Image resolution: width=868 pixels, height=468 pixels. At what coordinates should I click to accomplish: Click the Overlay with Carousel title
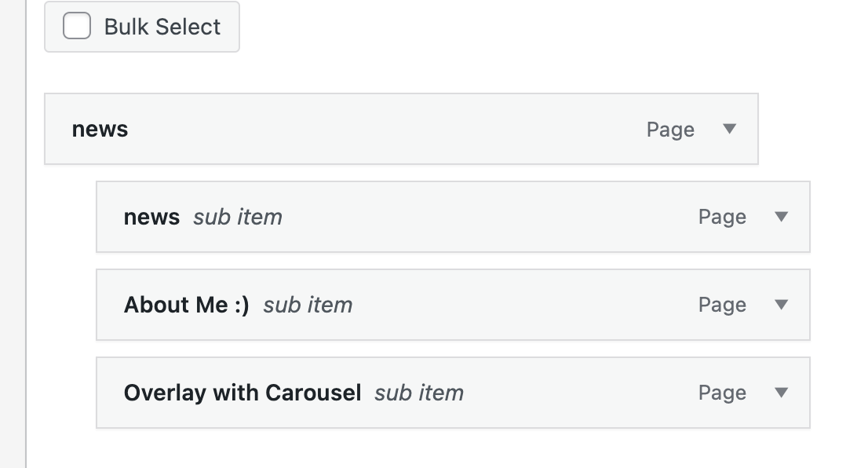click(242, 393)
